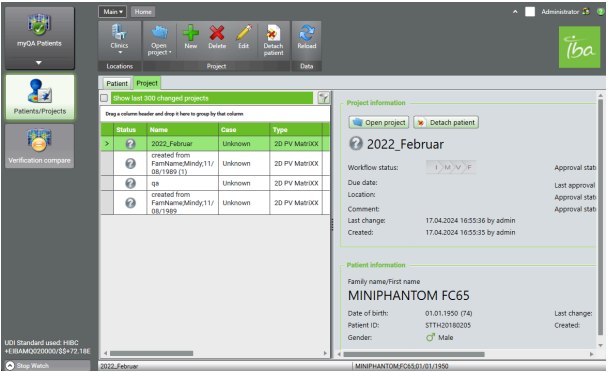Click the details panel scroll-right arrow

point(591,354)
